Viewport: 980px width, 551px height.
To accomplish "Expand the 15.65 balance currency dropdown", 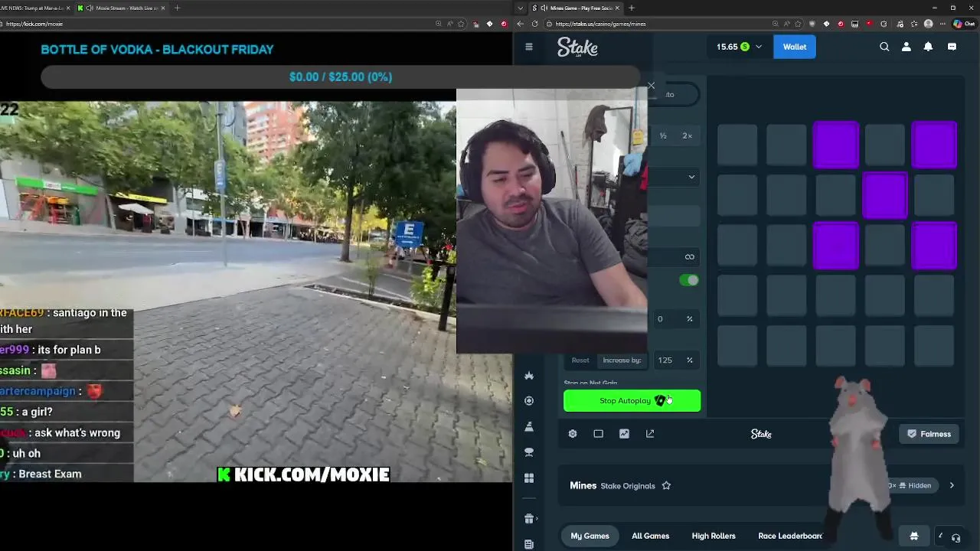I will point(759,47).
